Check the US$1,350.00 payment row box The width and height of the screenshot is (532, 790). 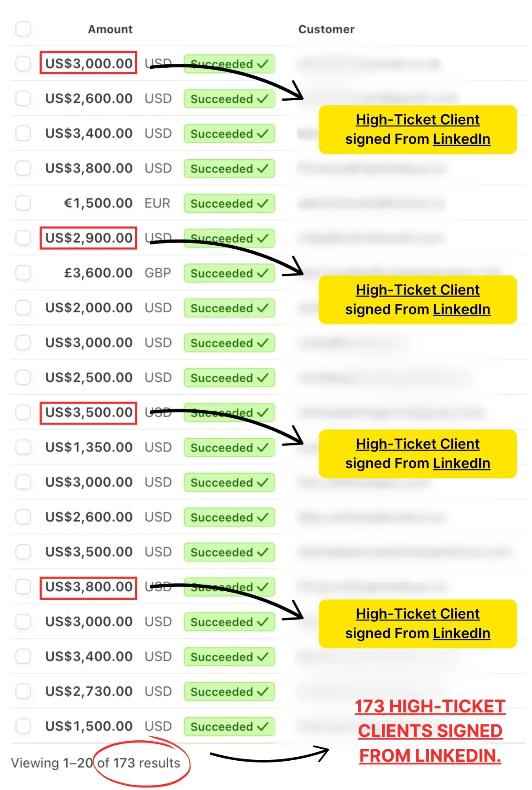coord(23,447)
